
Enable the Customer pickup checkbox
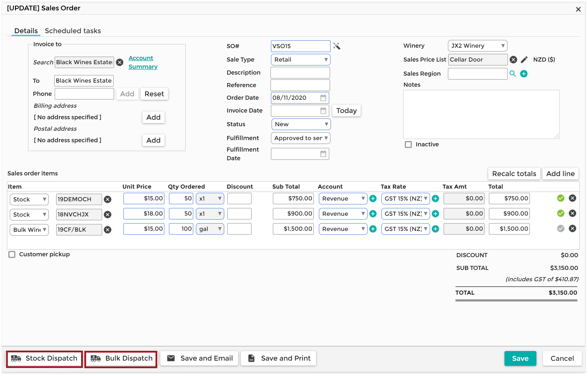coord(12,254)
